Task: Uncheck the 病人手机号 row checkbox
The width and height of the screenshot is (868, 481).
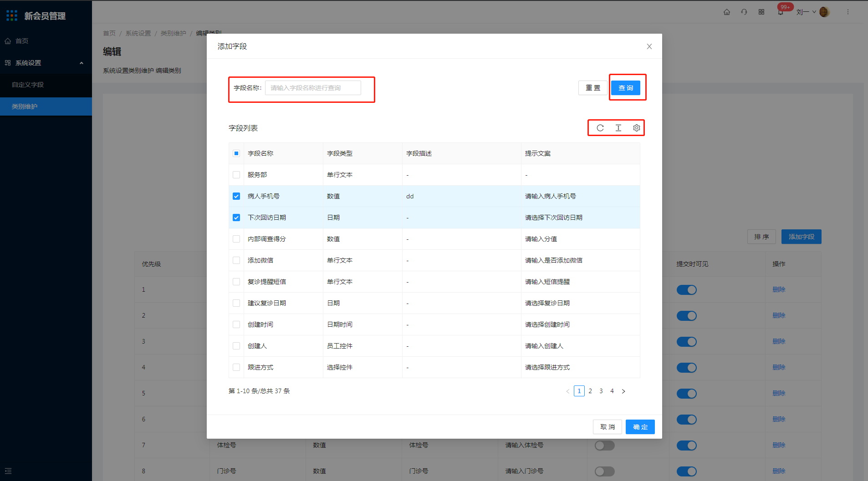Action: pyautogui.click(x=236, y=196)
